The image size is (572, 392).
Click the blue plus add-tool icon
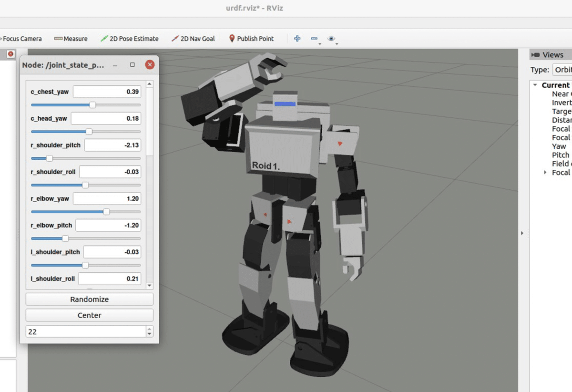(x=297, y=39)
